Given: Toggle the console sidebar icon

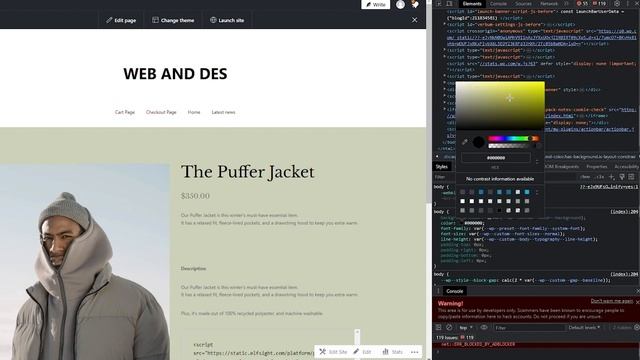Looking at the screenshot, I should pos(438,327).
